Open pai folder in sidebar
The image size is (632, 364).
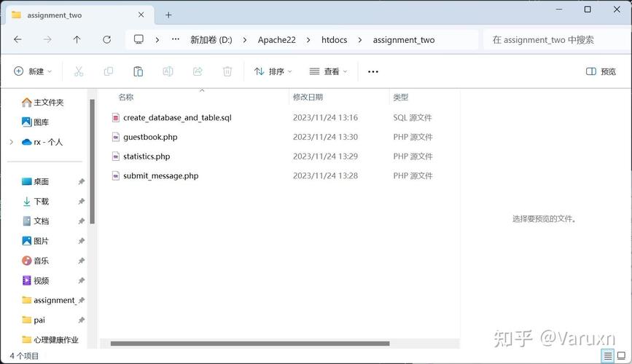[x=34, y=320]
